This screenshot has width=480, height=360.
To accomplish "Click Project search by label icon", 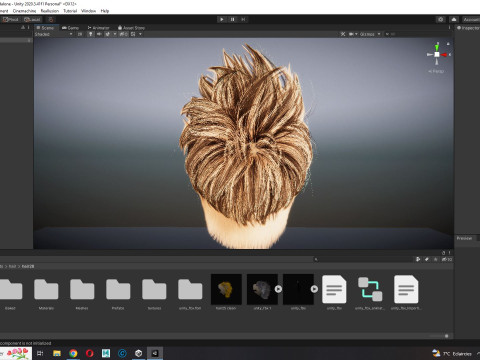I will 427,259.
